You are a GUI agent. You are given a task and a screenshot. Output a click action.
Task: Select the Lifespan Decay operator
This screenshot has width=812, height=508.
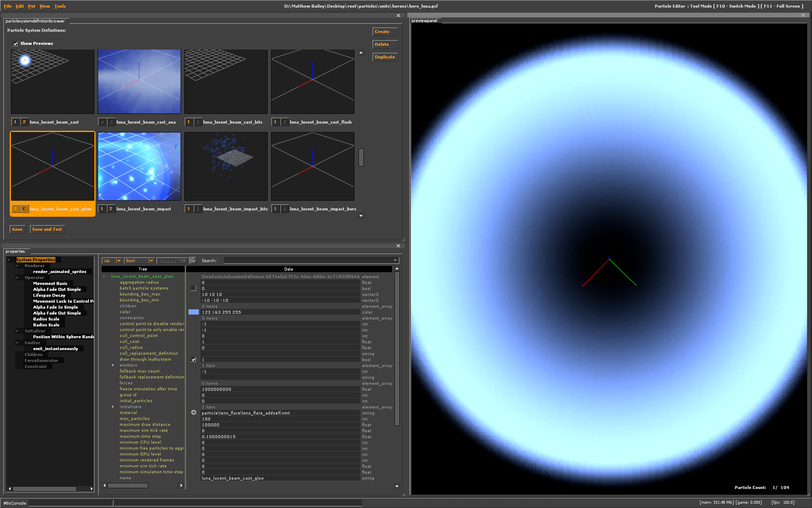49,295
